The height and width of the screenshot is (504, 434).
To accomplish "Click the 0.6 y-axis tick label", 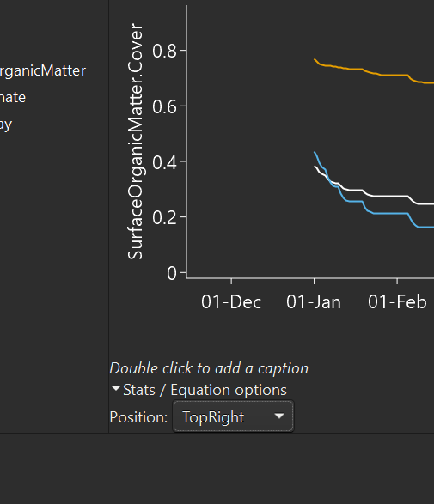I will (x=164, y=106).
